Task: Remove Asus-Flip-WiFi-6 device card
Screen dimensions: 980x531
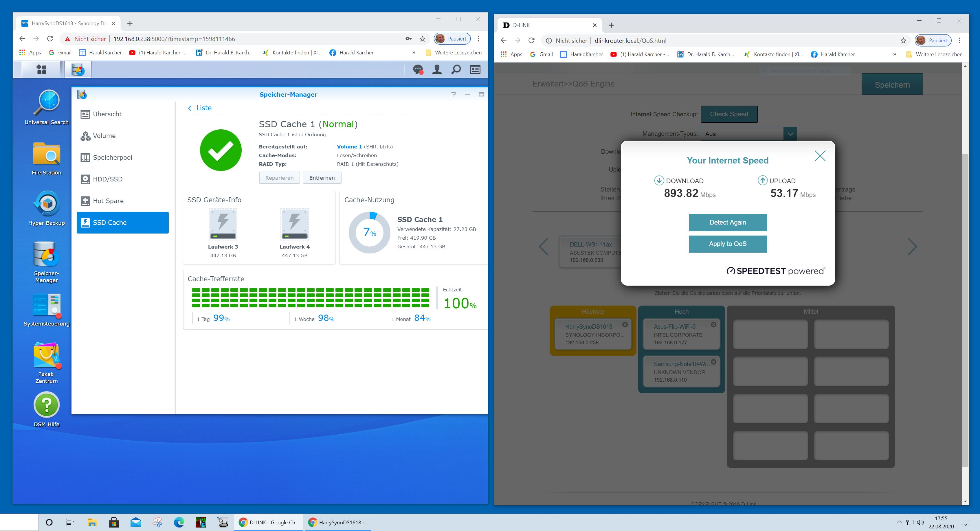Action: pyautogui.click(x=713, y=324)
